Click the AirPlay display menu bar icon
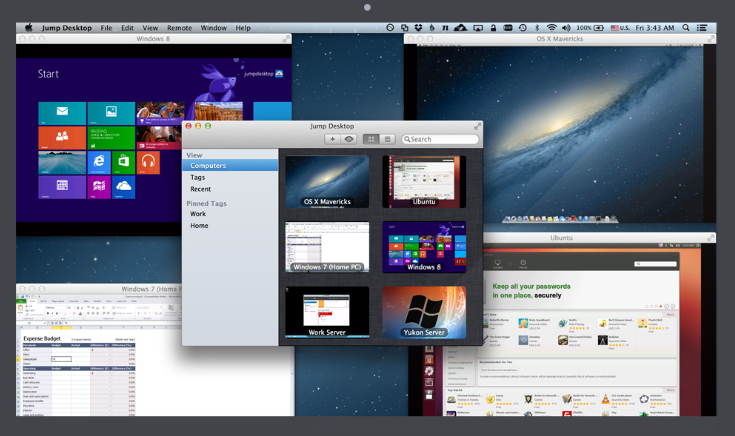This screenshot has height=436, width=735. tap(478, 28)
